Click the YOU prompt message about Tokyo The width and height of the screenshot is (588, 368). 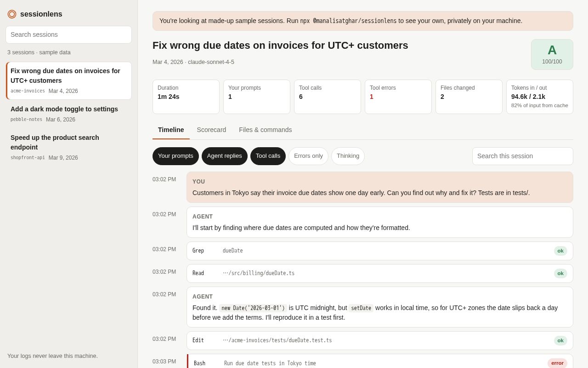coord(380,187)
